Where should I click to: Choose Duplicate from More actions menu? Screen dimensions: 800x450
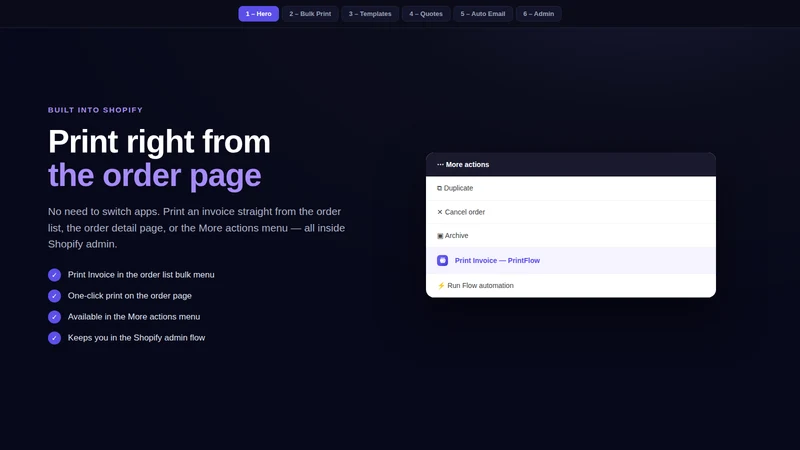coord(570,188)
